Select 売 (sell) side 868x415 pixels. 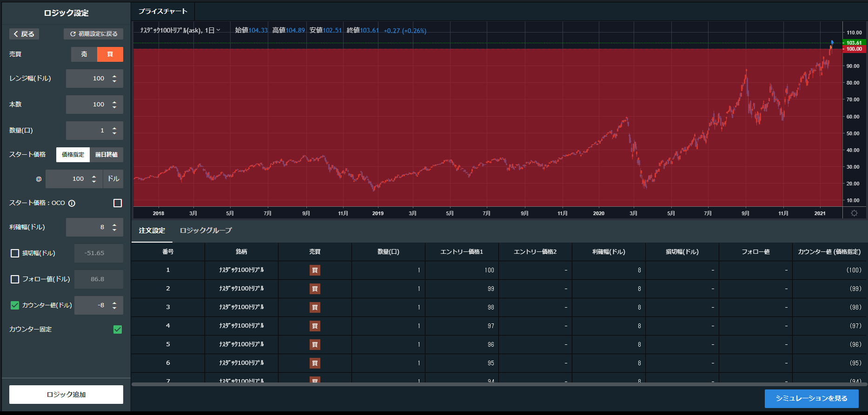click(x=84, y=54)
